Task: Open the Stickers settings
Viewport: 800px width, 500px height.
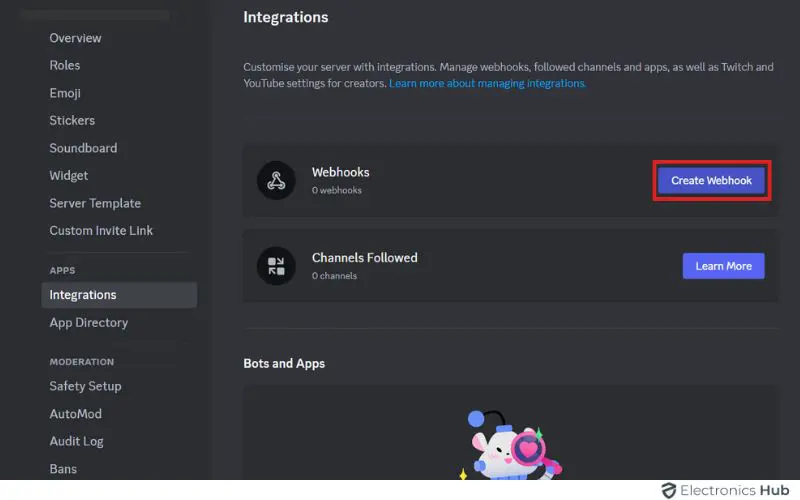Action: pyautogui.click(x=72, y=120)
